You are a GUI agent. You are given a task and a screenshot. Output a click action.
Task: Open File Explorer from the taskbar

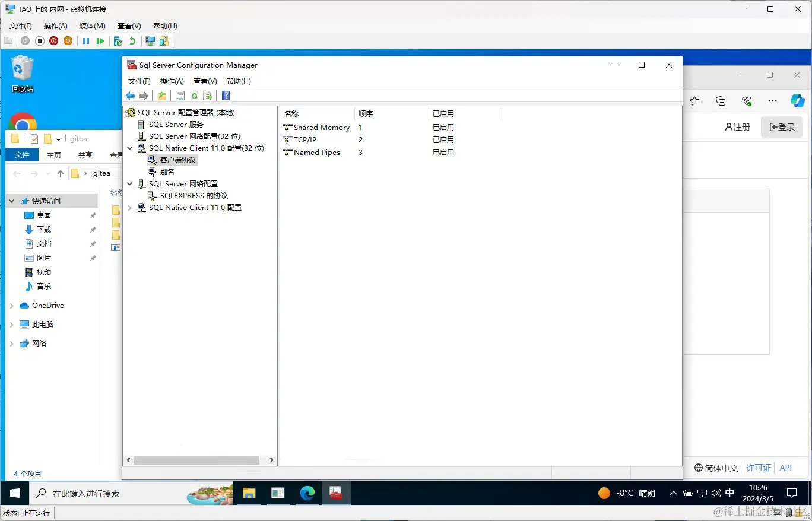click(x=249, y=493)
